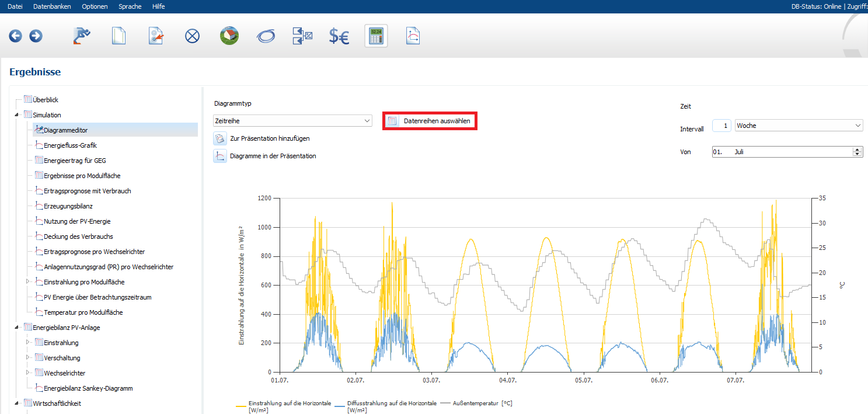Click the blue cable loop icon
This screenshot has width=868, height=414.
tap(266, 36)
